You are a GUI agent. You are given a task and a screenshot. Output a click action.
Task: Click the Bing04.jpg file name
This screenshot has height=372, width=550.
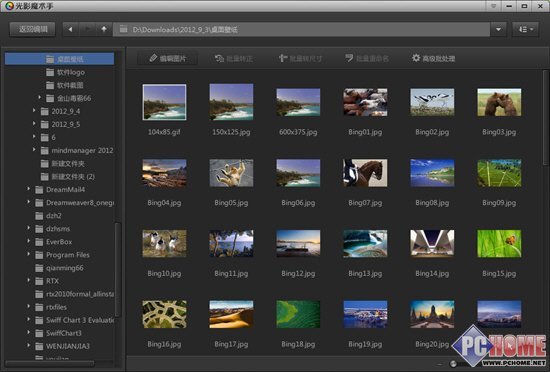[164, 203]
